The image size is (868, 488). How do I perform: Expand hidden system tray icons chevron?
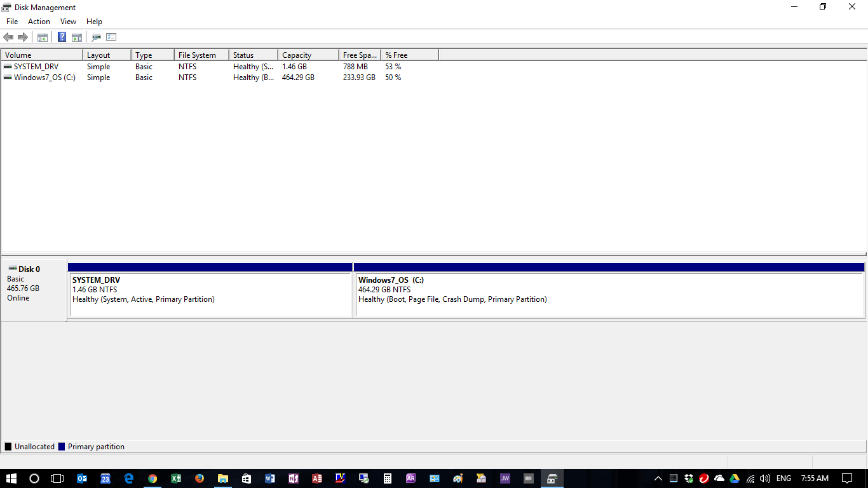[x=658, y=478]
